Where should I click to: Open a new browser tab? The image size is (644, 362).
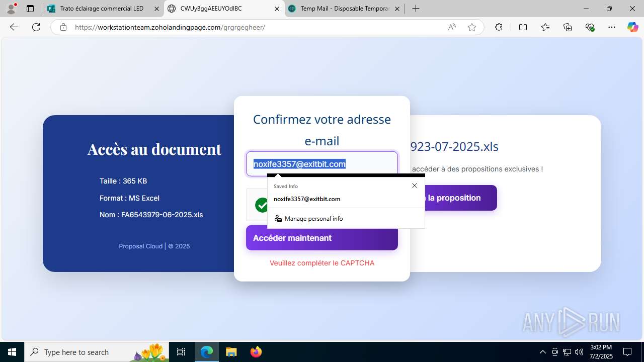pos(416,9)
